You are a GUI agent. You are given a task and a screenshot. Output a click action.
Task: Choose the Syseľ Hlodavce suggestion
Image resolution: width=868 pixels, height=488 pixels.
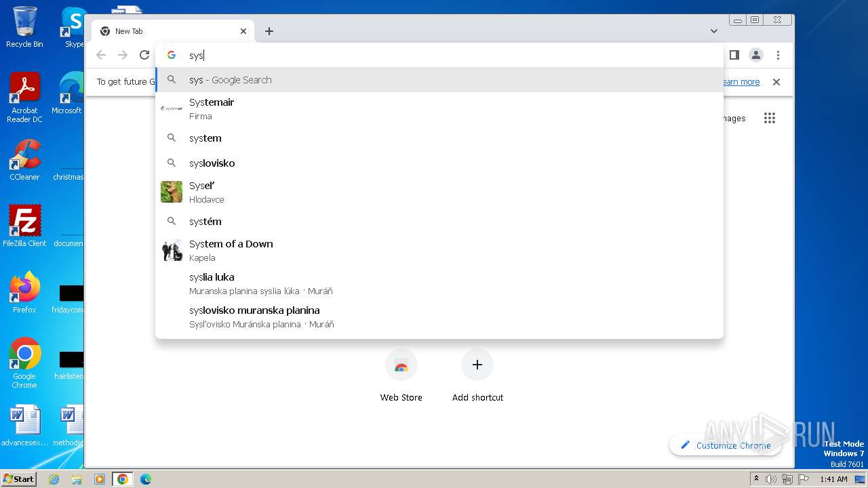pyautogui.click(x=439, y=192)
